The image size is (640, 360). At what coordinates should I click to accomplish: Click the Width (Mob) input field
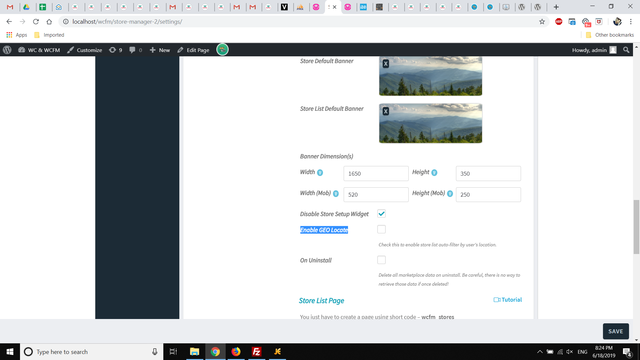(376, 194)
